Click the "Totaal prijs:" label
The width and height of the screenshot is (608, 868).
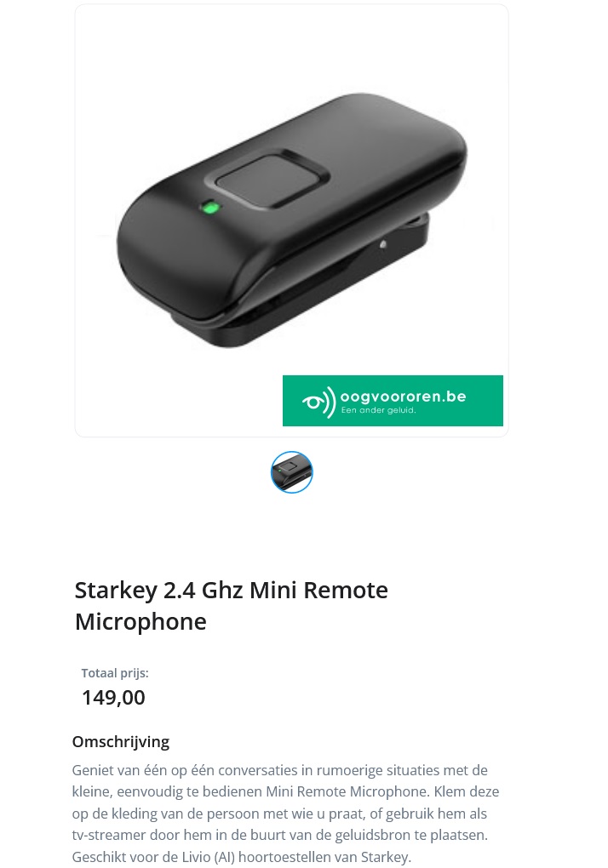[115, 673]
